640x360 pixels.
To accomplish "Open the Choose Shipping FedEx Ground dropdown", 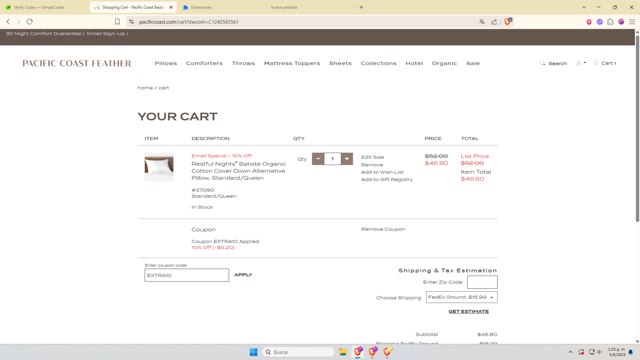I will click(462, 297).
